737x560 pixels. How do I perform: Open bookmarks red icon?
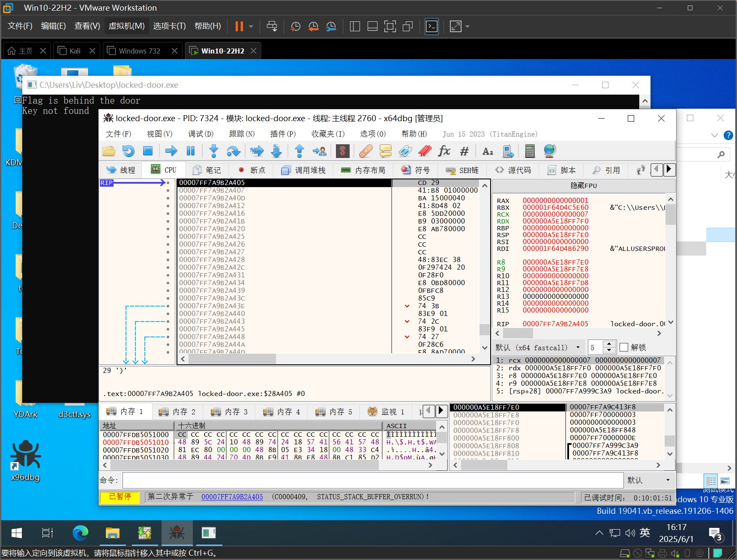click(425, 151)
